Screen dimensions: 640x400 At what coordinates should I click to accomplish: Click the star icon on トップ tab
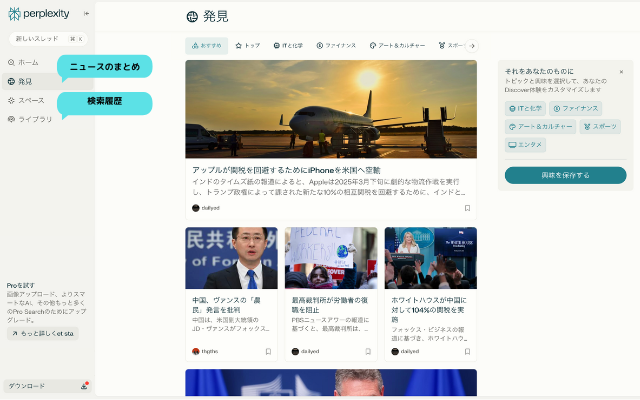coord(239,46)
